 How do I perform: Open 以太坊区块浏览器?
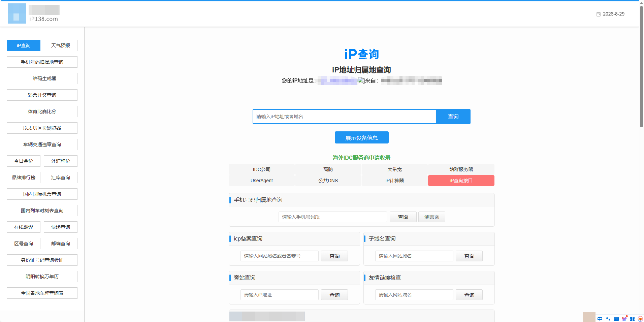click(x=42, y=128)
